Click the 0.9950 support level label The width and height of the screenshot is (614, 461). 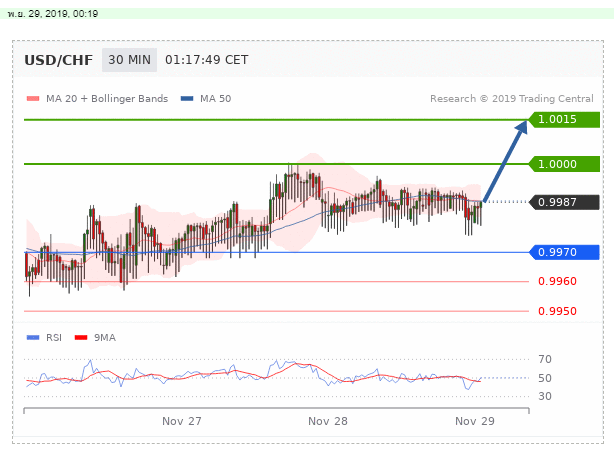[557, 311]
